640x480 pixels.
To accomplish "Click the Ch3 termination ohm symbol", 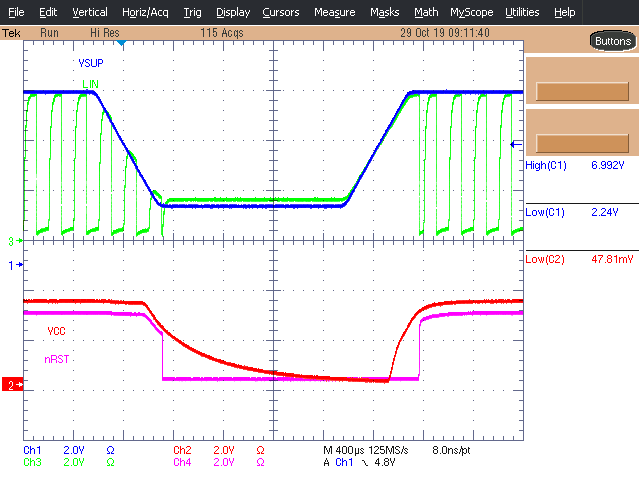I will point(110,462).
